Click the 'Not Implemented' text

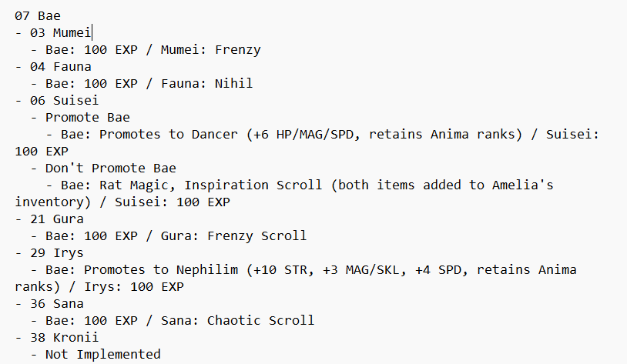103,355
